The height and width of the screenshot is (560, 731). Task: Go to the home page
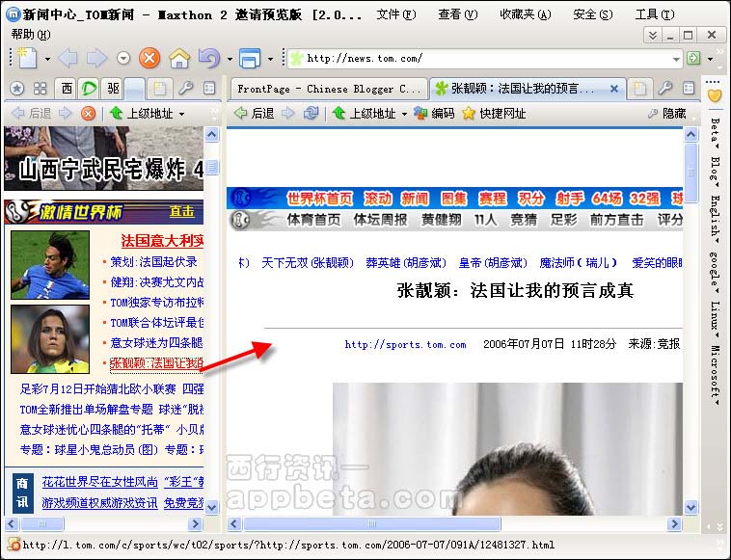(x=179, y=58)
